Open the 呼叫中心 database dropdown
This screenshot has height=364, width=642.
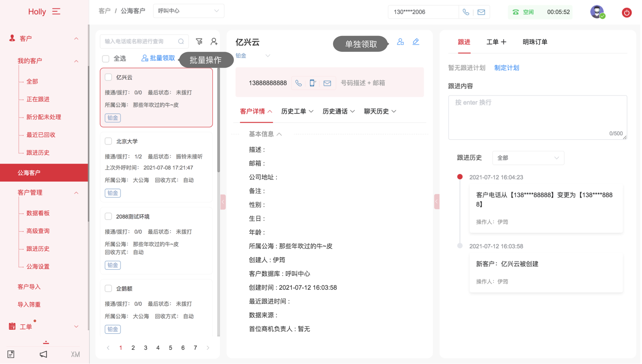coord(188,11)
